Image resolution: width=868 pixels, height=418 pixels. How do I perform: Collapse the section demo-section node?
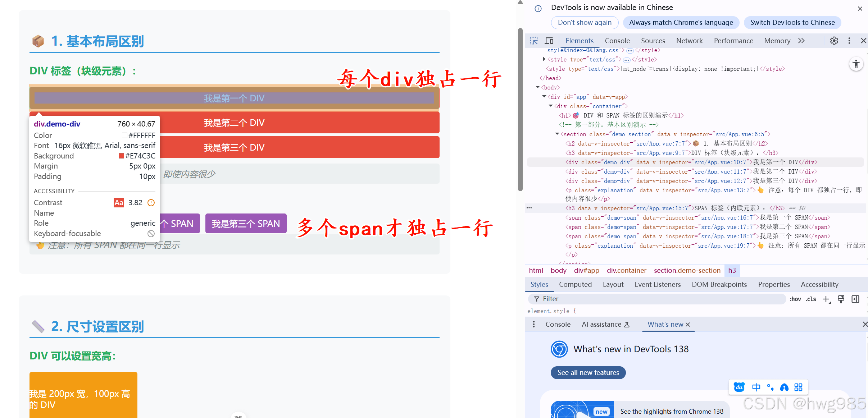click(557, 134)
